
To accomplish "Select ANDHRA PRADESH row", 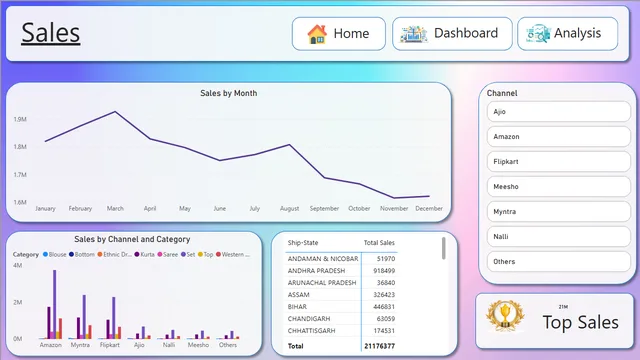I will point(341,271).
